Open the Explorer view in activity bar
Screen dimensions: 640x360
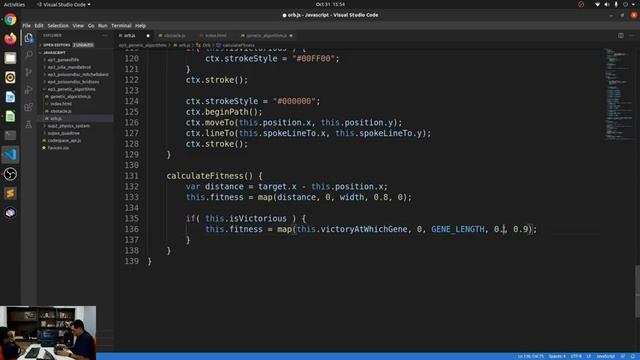click(29, 38)
